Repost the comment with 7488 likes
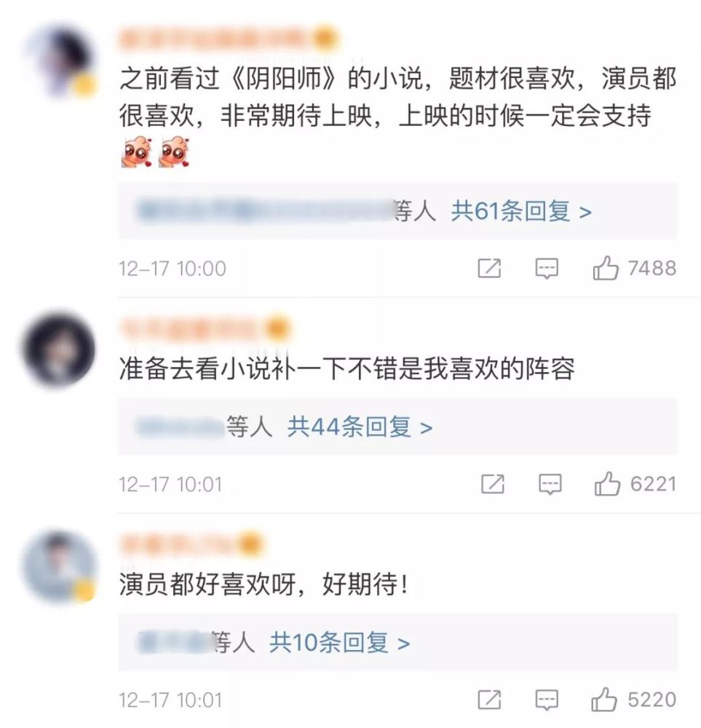The width and height of the screenshot is (701, 728). (x=489, y=269)
